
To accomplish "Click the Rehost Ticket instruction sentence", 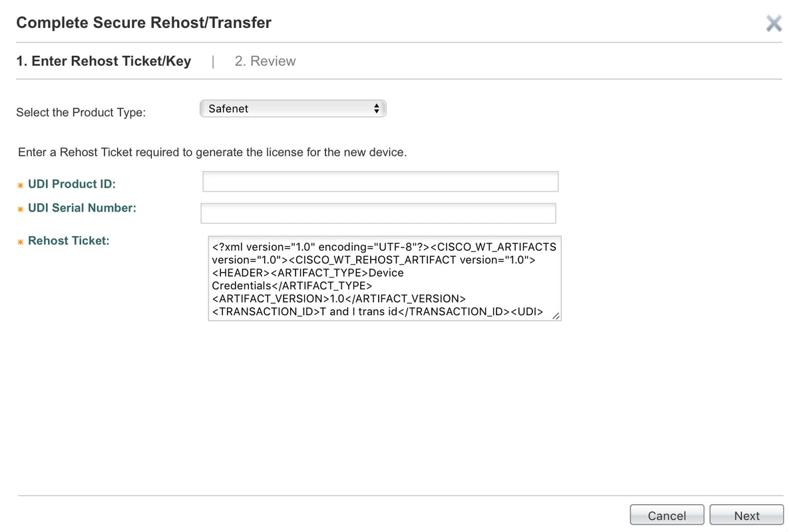I will click(212, 152).
